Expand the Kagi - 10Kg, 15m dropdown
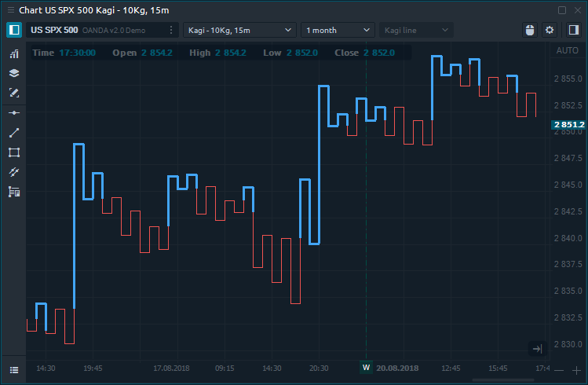Screen dimensions: 588x385 tap(239, 30)
